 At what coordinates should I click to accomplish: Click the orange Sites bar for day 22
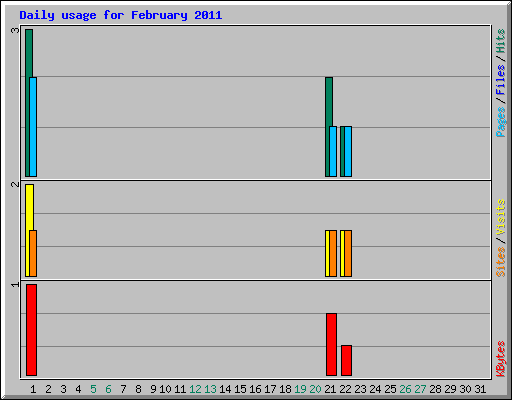click(348, 253)
